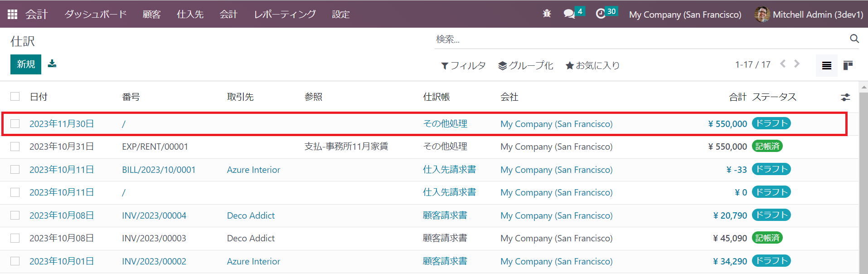The width and height of the screenshot is (868, 274).
Task: Open the activities clock icon
Action: click(x=601, y=14)
